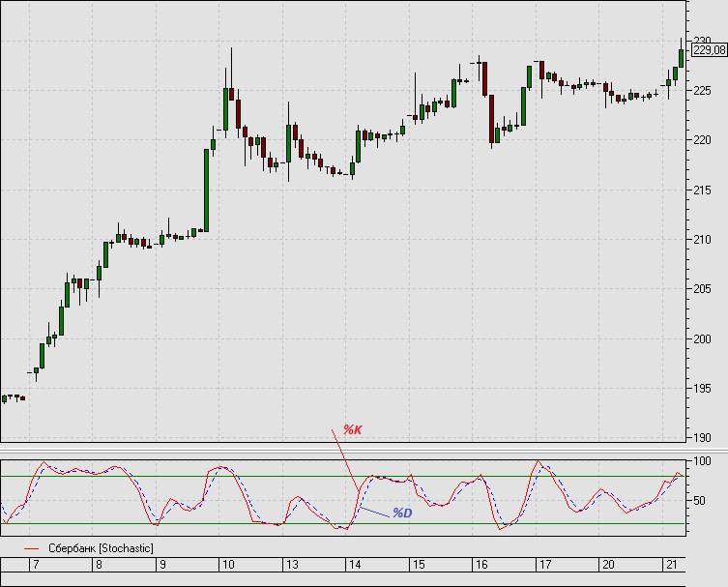The height and width of the screenshot is (587, 728).
Task: Click the 50 level on stochastic scale
Action: pyautogui.click(x=699, y=501)
